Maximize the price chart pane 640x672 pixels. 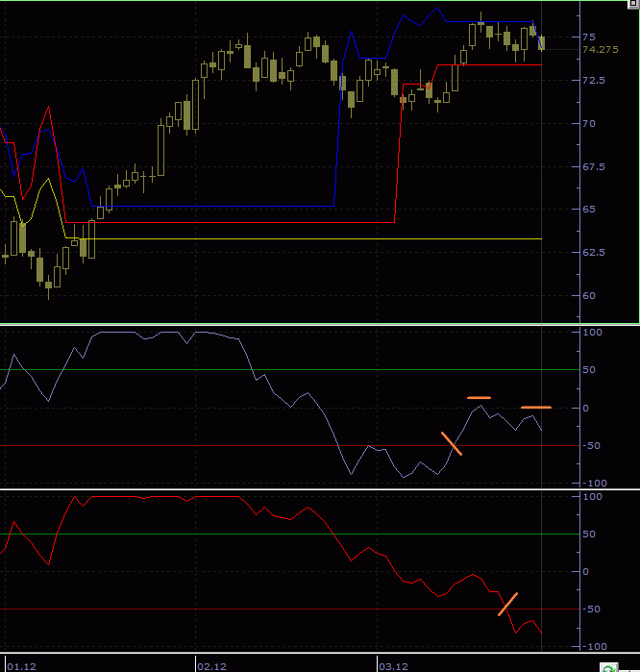coord(634,4)
